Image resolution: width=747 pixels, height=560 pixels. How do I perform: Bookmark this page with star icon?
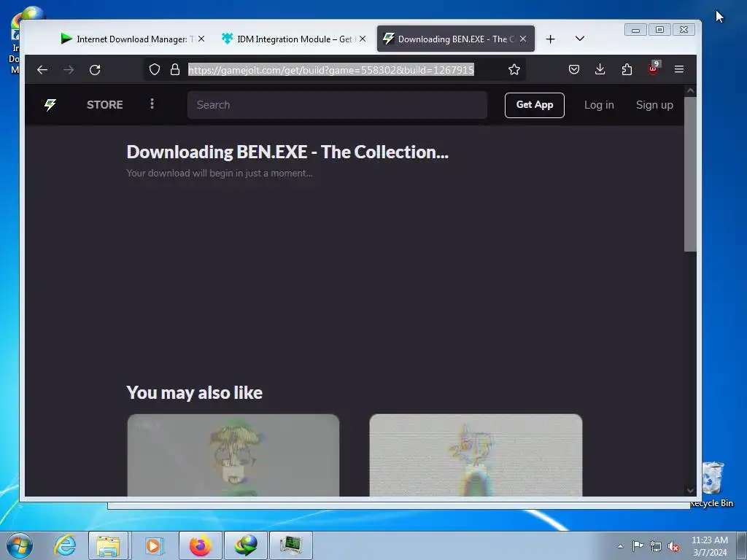[x=514, y=69]
